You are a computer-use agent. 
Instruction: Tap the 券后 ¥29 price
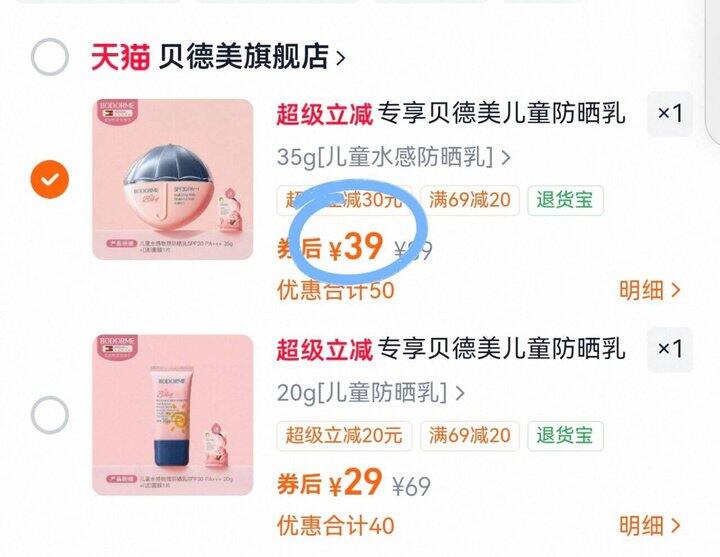330,483
